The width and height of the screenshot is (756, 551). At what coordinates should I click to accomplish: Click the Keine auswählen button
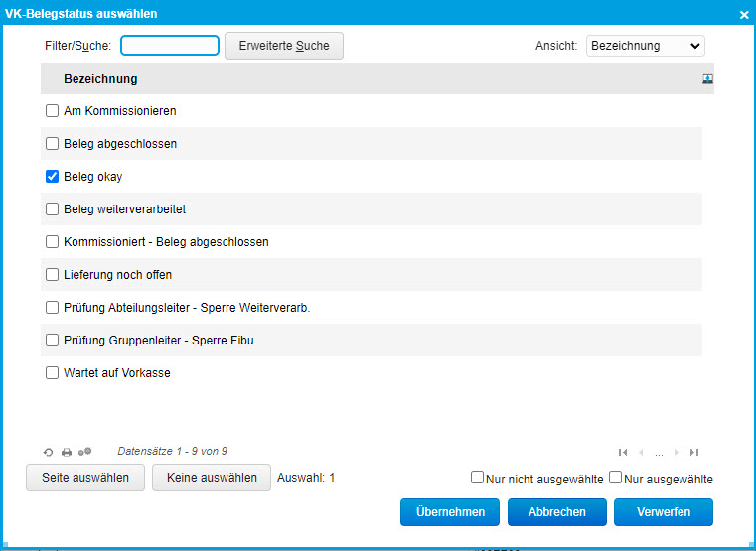(212, 478)
